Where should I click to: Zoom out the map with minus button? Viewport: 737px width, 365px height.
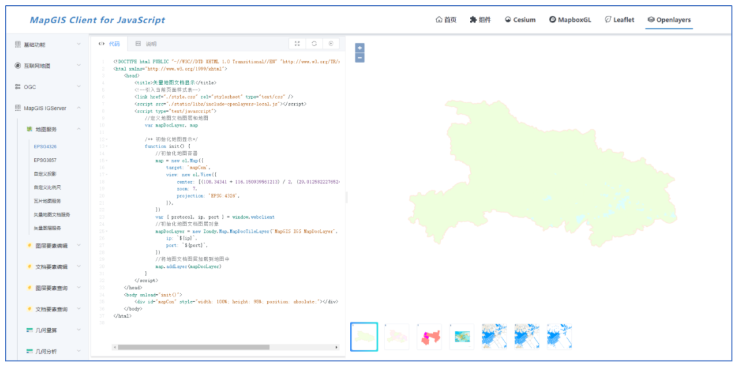click(360, 58)
